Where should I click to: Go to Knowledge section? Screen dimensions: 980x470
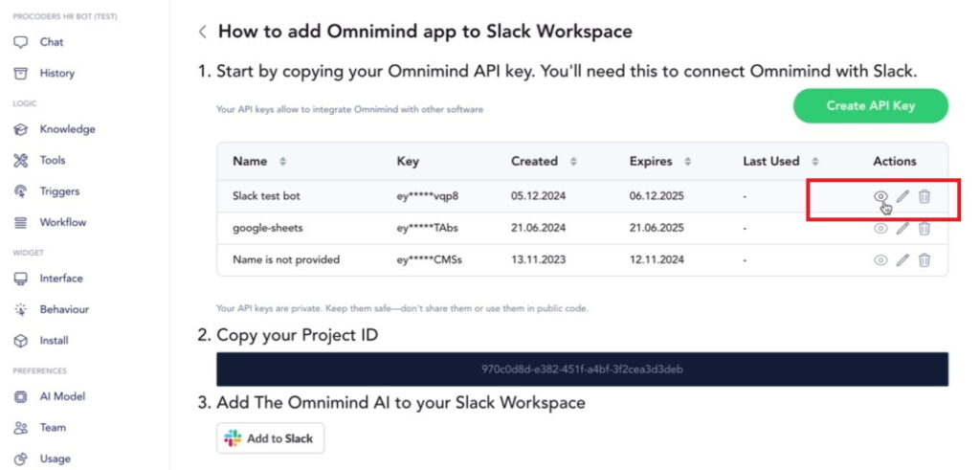coord(68,129)
